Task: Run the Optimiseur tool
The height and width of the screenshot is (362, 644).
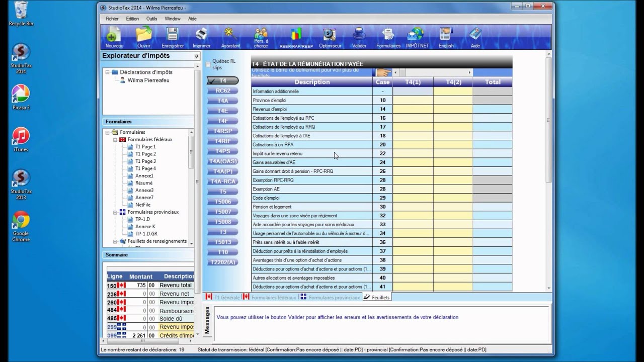Action: point(330,37)
